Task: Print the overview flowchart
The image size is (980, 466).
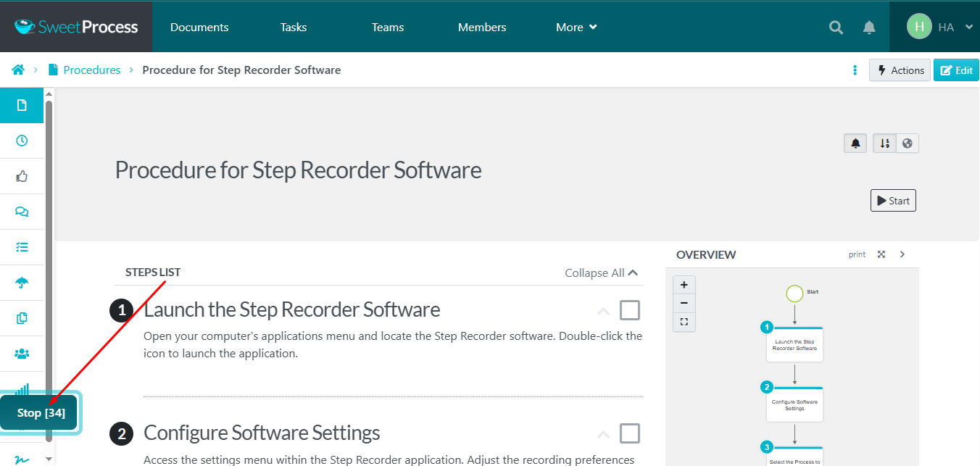Action: tap(857, 254)
